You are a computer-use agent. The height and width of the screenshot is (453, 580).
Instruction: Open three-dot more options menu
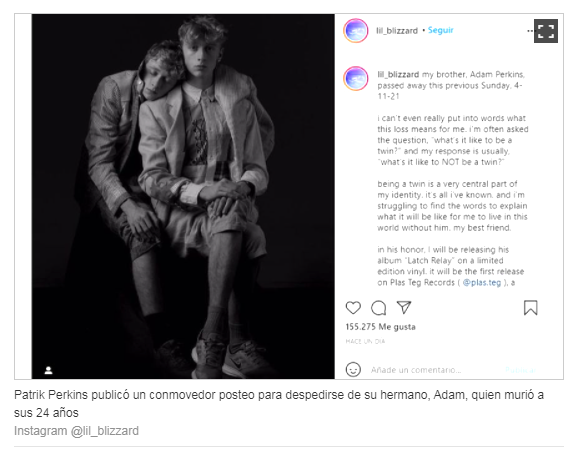click(x=530, y=31)
